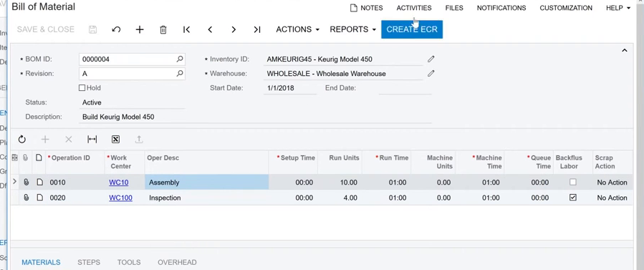Image resolution: width=644 pixels, height=270 pixels.
Task: Open the ACTIONS dropdown
Action: coord(298,29)
